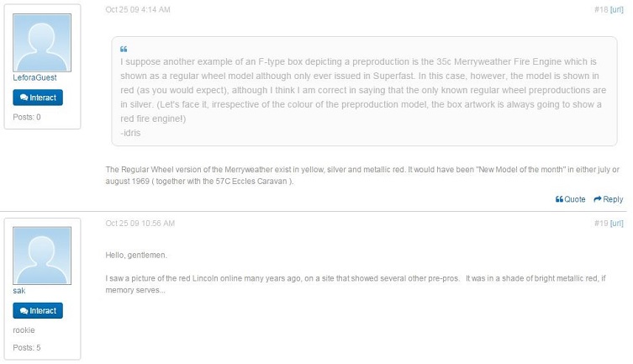The width and height of the screenshot is (633, 364).
Task: Click Interact button under sak
Action: click(38, 311)
